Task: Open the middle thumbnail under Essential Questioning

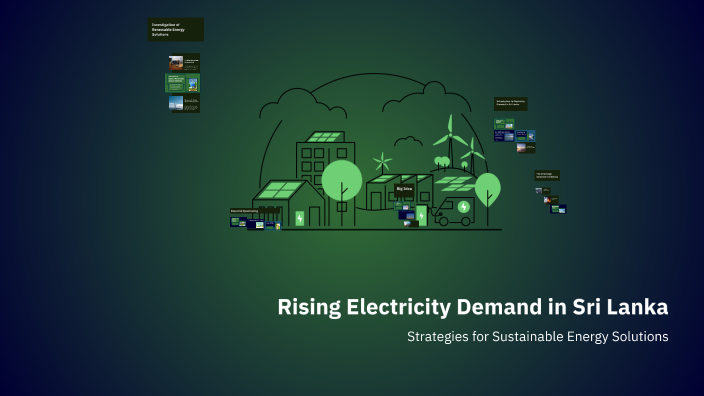Action: tap(255, 224)
